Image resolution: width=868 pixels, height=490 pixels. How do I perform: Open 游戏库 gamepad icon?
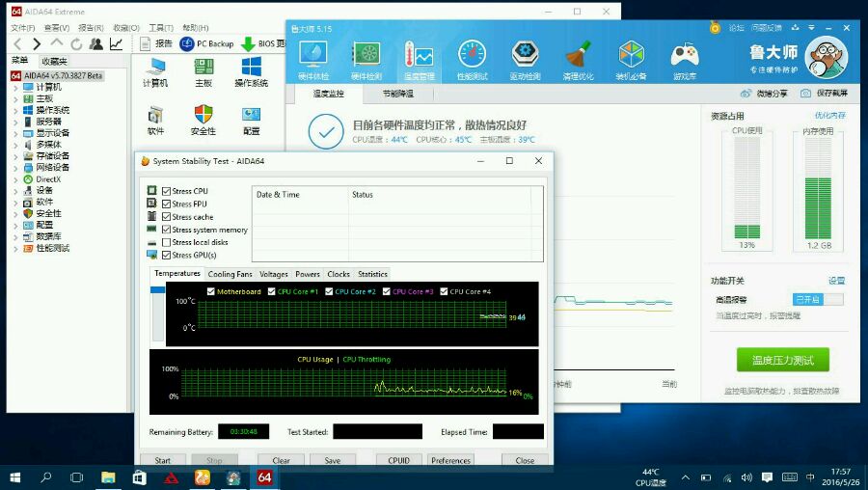[x=685, y=61]
